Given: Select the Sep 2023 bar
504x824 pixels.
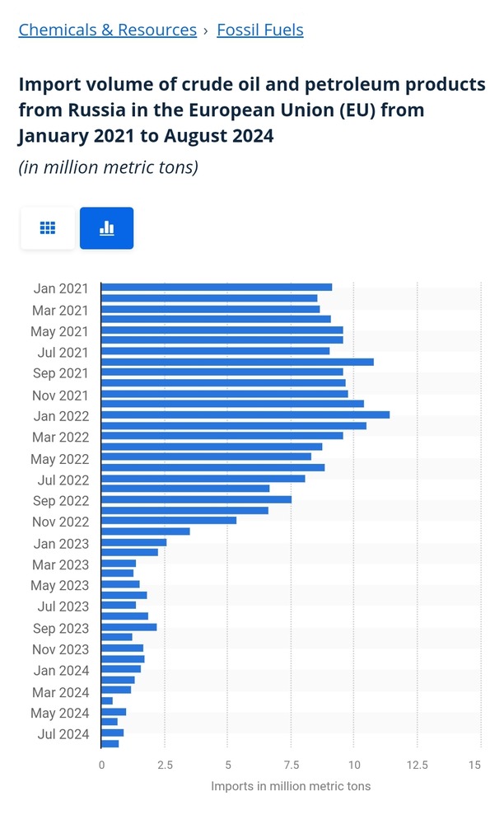Looking at the screenshot, I should (x=128, y=627).
